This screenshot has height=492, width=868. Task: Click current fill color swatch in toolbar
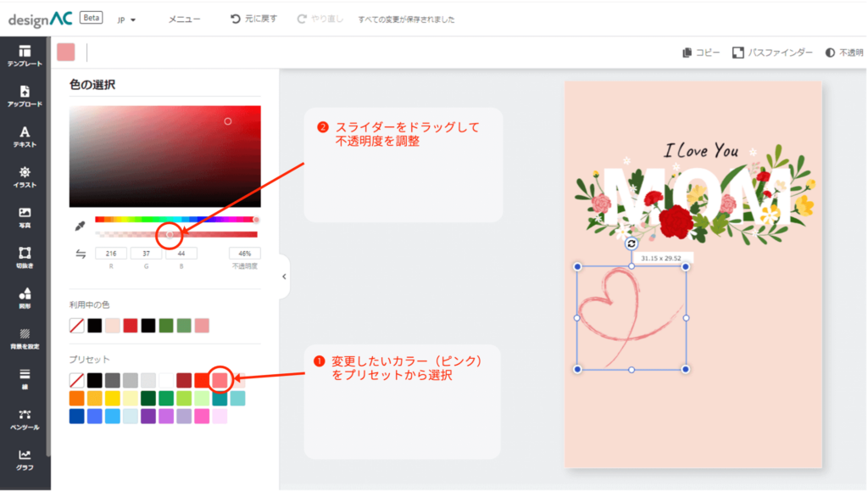pyautogui.click(x=66, y=52)
